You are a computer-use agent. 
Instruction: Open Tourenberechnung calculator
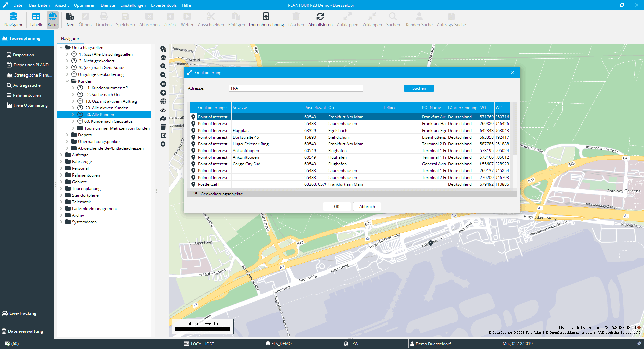pos(266,19)
